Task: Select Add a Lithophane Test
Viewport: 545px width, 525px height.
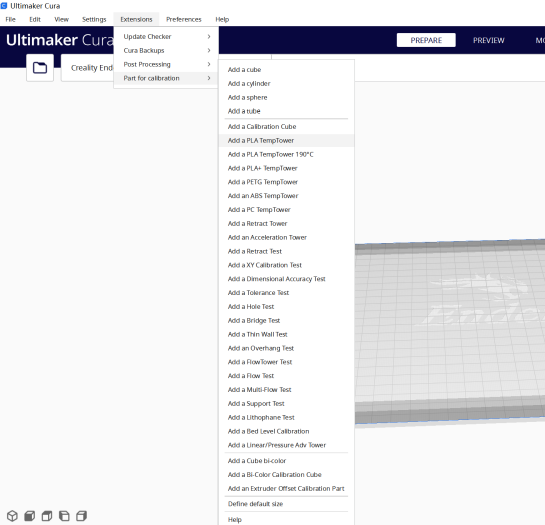Action: point(286,418)
